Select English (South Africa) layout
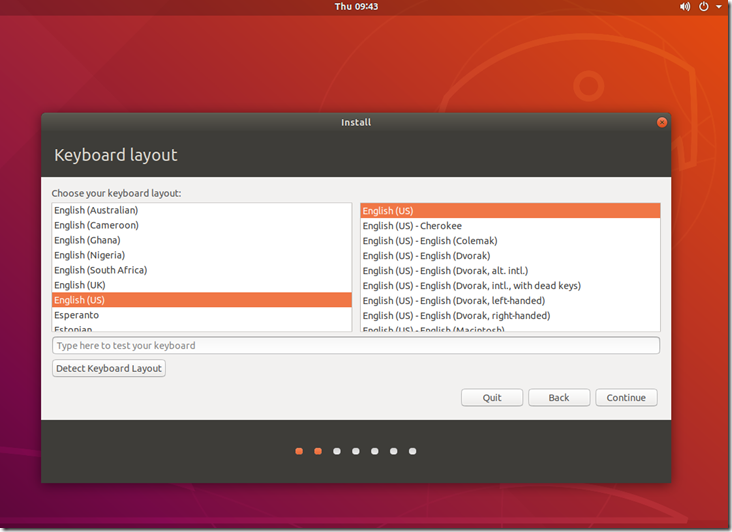Image resolution: width=732 pixels, height=532 pixels. coord(202,270)
